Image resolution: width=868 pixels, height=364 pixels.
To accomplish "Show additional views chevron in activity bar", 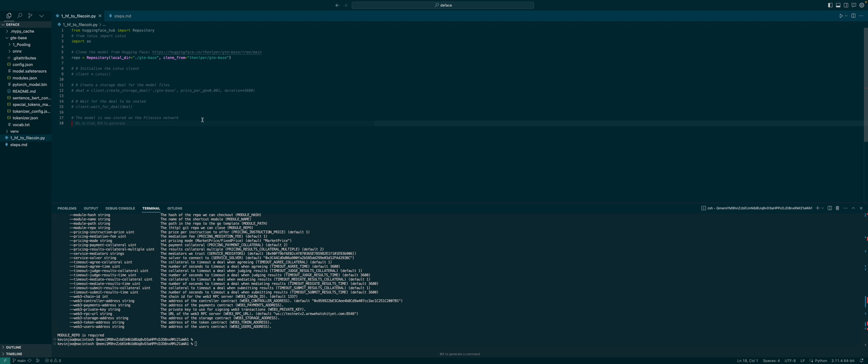I will (42, 16).
